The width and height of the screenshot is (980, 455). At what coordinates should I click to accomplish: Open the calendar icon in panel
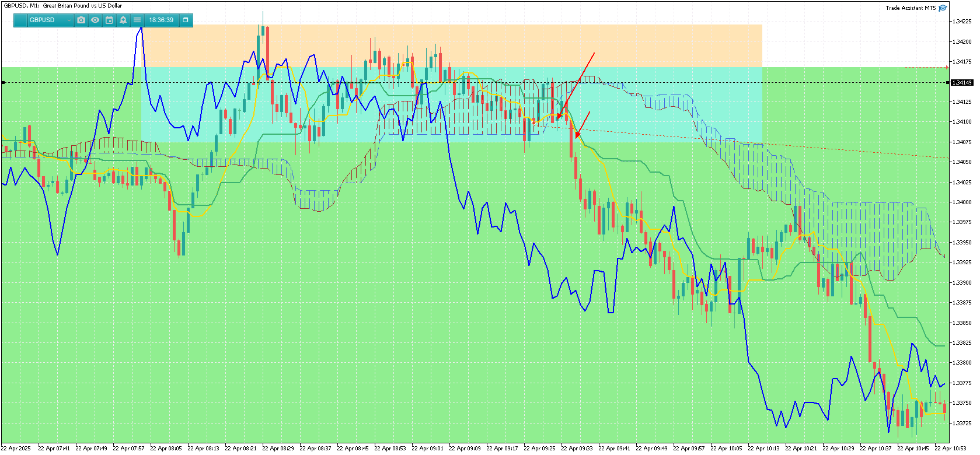point(109,20)
